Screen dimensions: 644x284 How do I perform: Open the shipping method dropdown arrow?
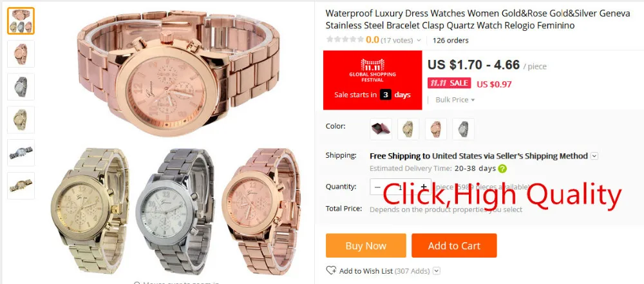(594, 156)
